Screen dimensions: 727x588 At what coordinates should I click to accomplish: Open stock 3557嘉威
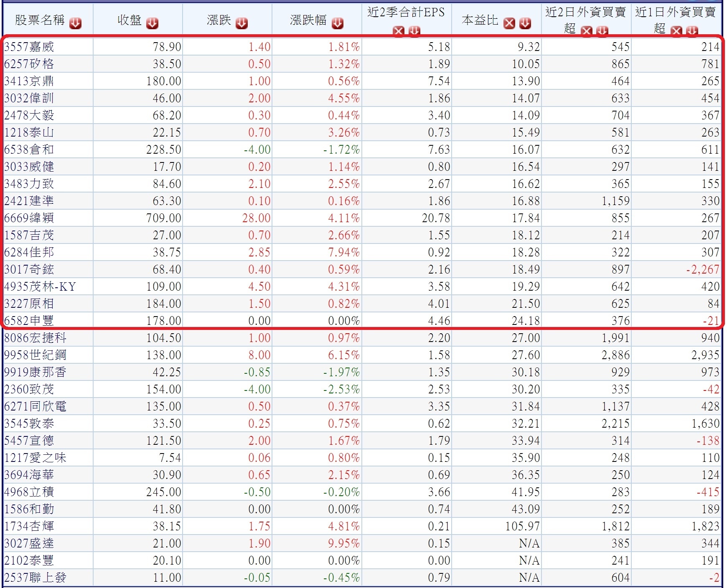[x=29, y=47]
